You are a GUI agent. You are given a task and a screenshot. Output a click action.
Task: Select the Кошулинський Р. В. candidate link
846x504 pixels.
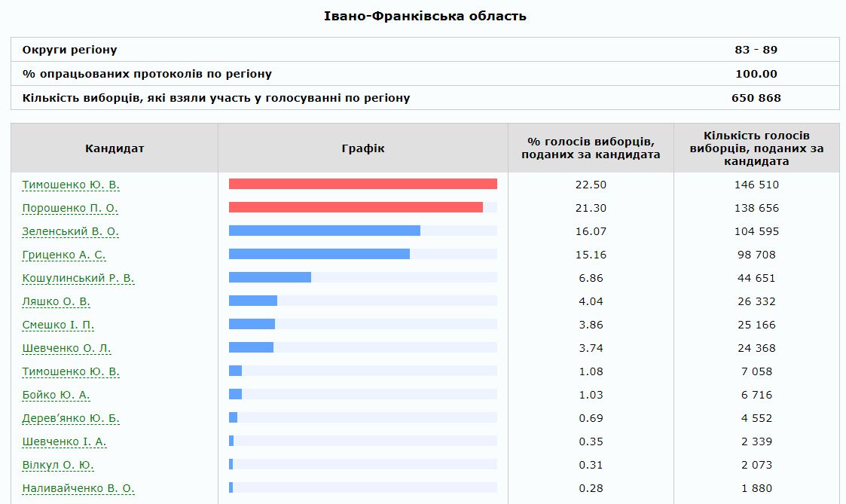pos(78,278)
